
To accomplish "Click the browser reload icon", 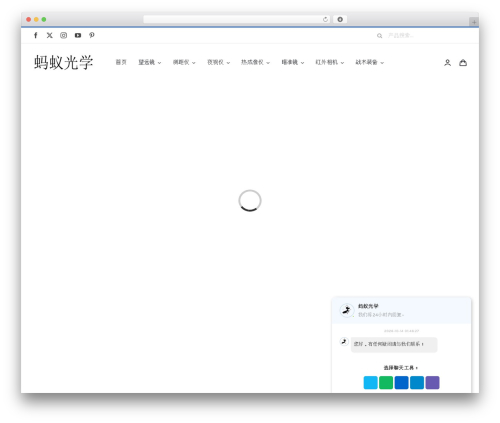I will coord(325,19).
